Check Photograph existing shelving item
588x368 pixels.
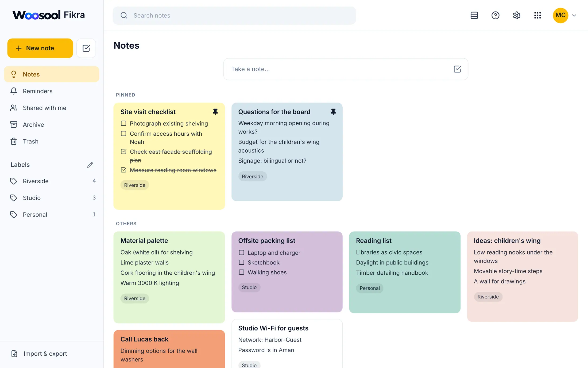123,123
